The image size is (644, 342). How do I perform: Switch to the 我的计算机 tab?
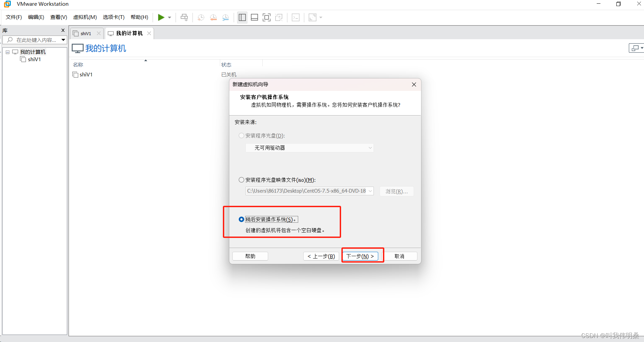coord(129,33)
